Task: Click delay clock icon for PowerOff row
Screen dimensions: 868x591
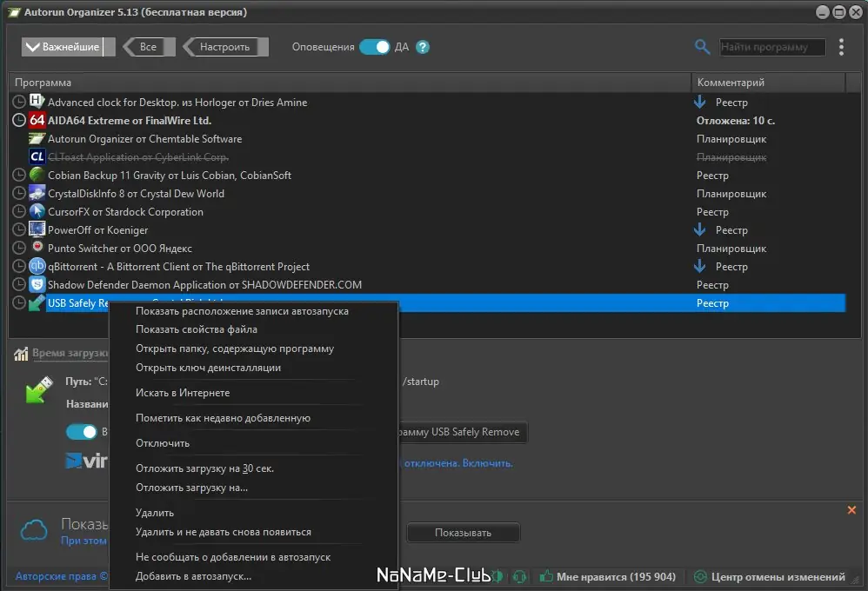Action: (19, 230)
